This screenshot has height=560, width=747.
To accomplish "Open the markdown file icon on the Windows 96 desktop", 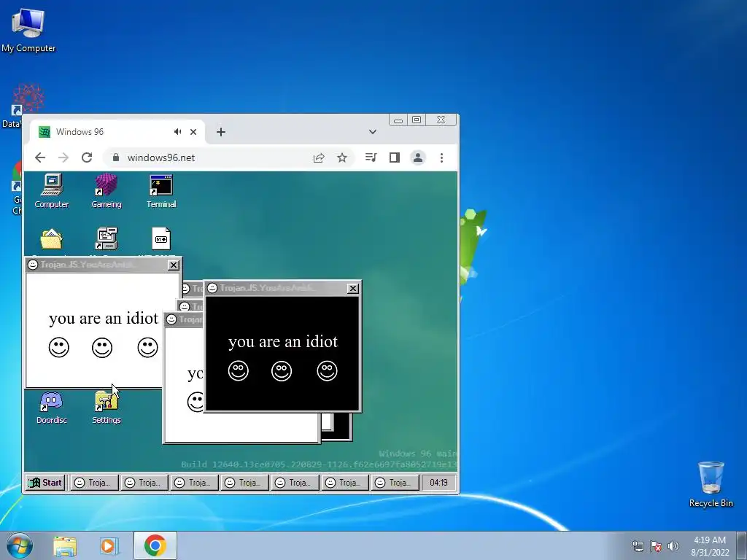I will click(x=161, y=238).
